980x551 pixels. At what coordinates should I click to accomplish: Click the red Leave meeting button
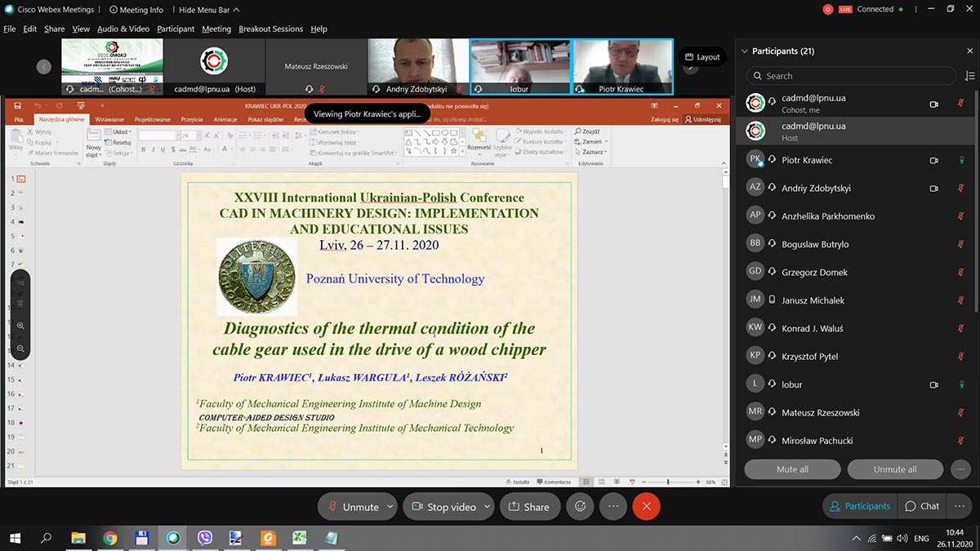(x=646, y=506)
